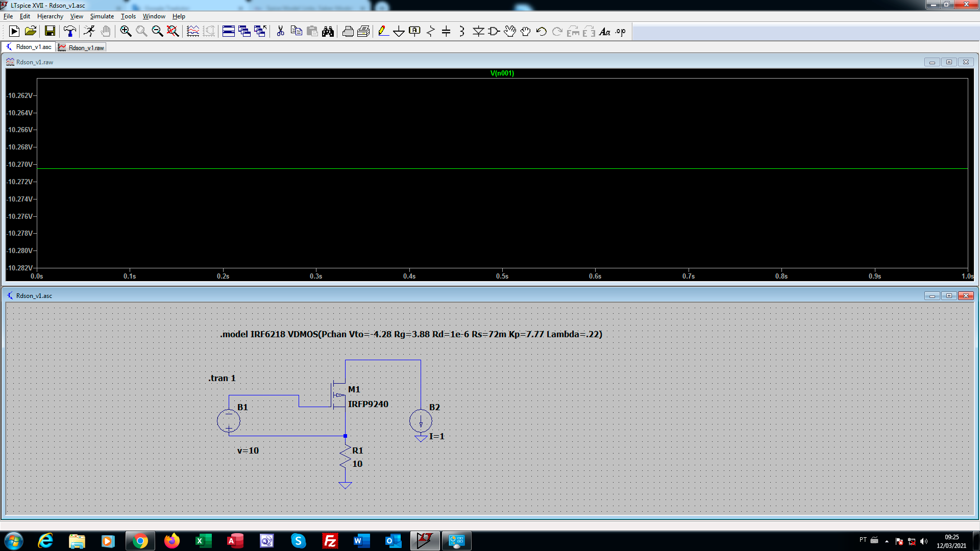Viewport: 980px width, 551px height.
Task: Open the Edit menu
Action: pos(24,16)
